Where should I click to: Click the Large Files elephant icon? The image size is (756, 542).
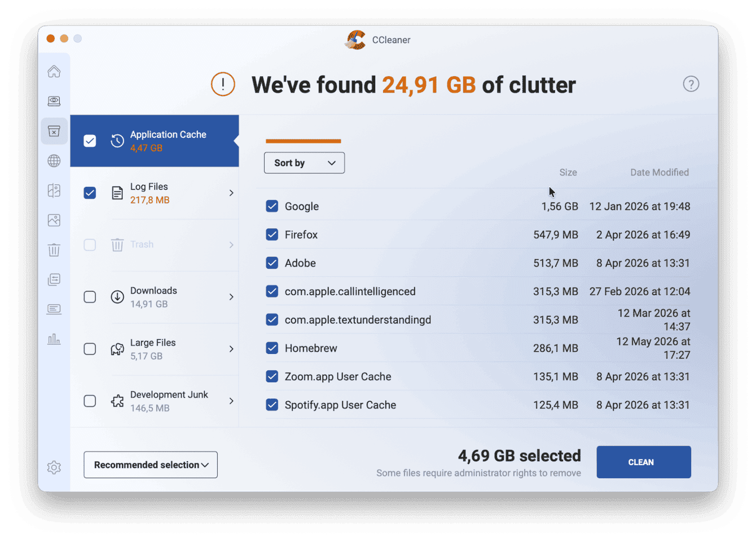coord(117,349)
